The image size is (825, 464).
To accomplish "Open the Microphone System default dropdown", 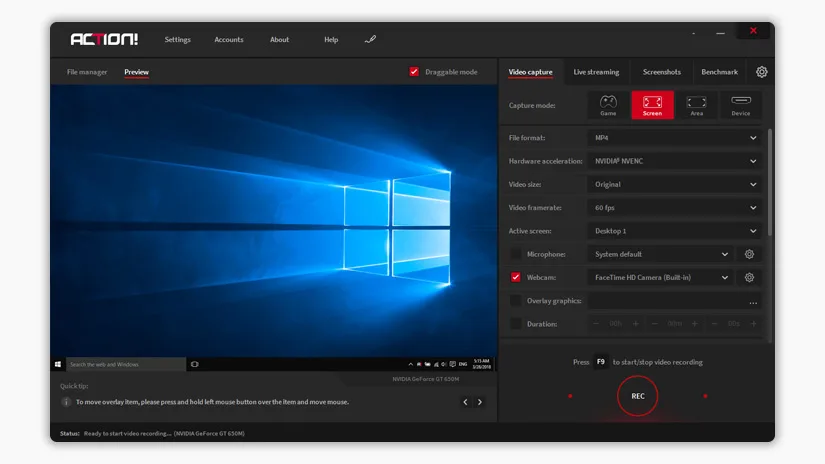I will [660, 254].
